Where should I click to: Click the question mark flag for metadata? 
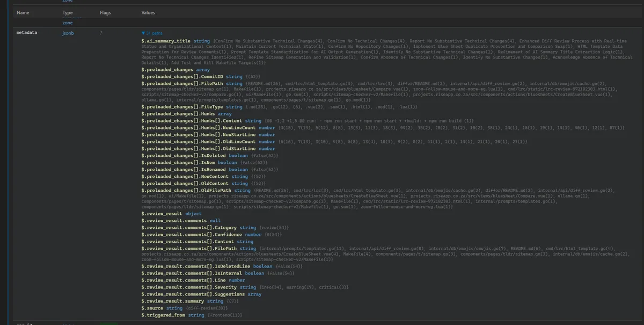tap(101, 33)
